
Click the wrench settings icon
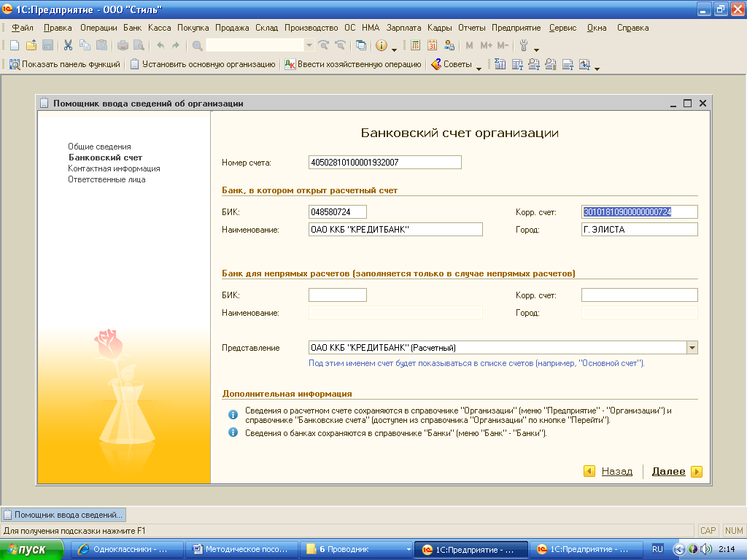pos(524,45)
